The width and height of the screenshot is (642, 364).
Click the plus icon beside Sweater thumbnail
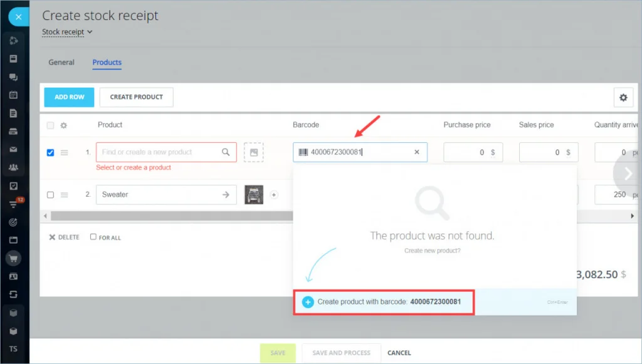(274, 195)
